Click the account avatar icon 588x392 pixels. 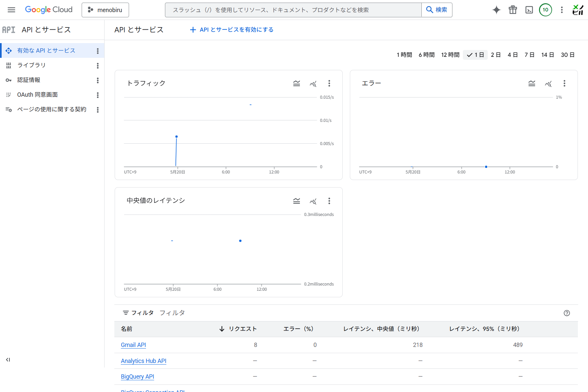pos(578,10)
